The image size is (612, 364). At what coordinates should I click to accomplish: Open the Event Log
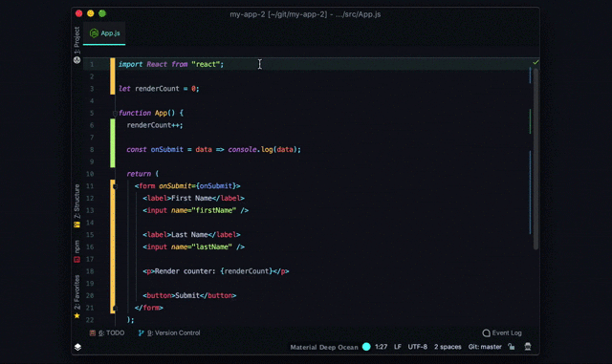pos(502,332)
